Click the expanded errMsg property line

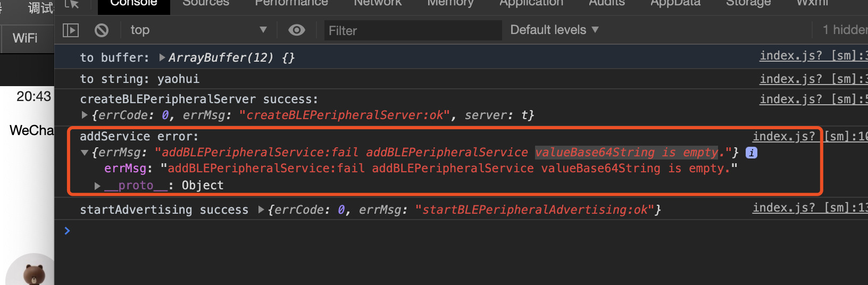(x=421, y=169)
